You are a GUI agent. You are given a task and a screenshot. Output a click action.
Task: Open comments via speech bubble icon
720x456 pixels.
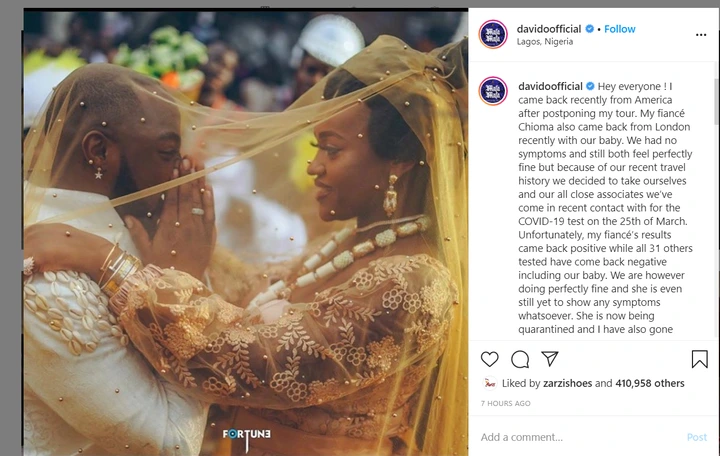[x=520, y=359]
